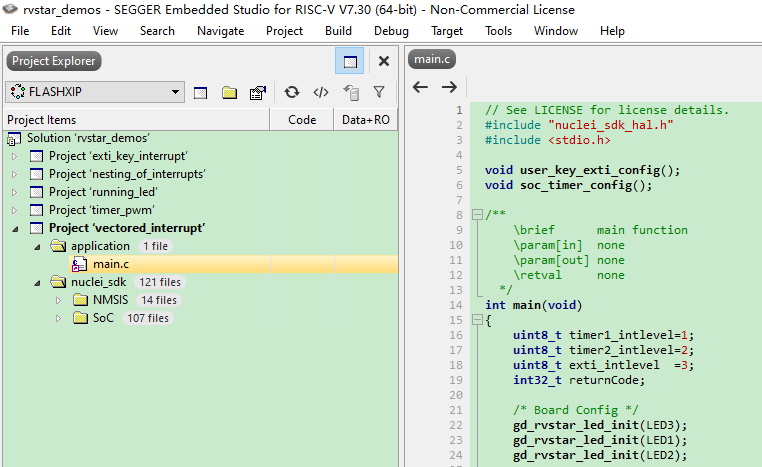Expand Project 'nesting_of_interrupts'
Viewport: 762px width, 467px height.
pyautogui.click(x=15, y=174)
